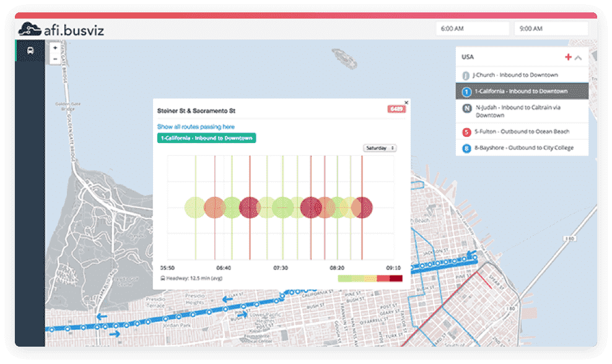
Task: Click the red plus icon to add a route
Action: 569,56
